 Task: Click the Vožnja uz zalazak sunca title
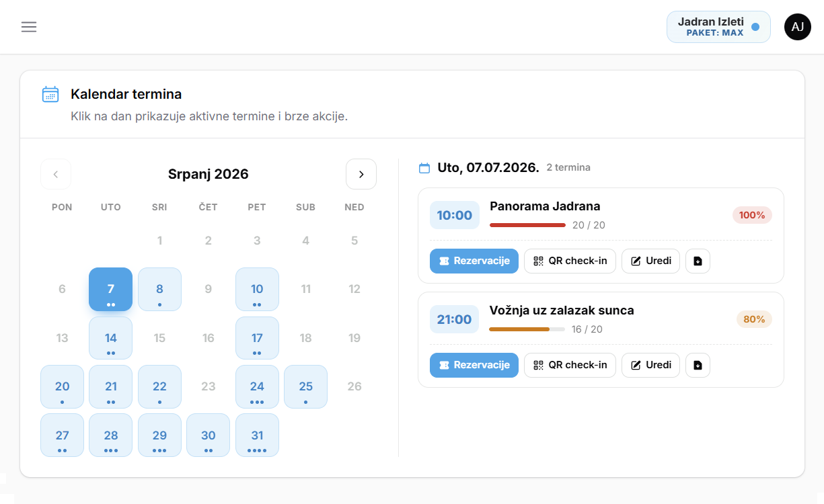pyautogui.click(x=562, y=310)
